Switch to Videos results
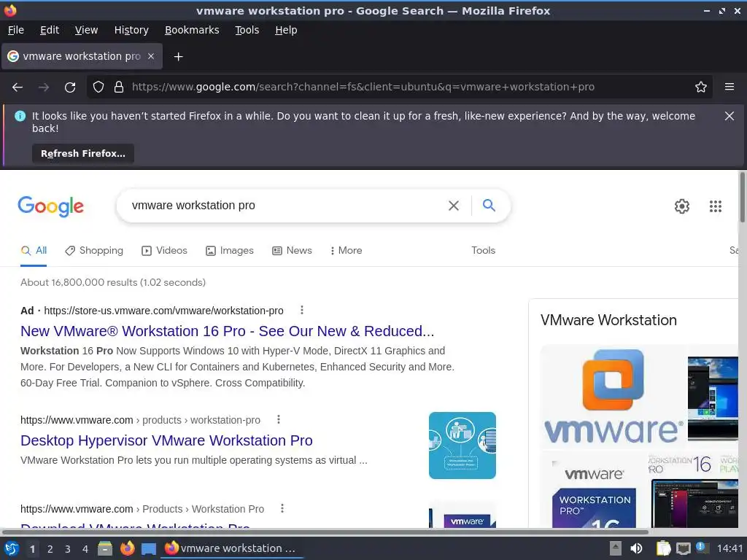This screenshot has width=747, height=560. [x=164, y=251]
